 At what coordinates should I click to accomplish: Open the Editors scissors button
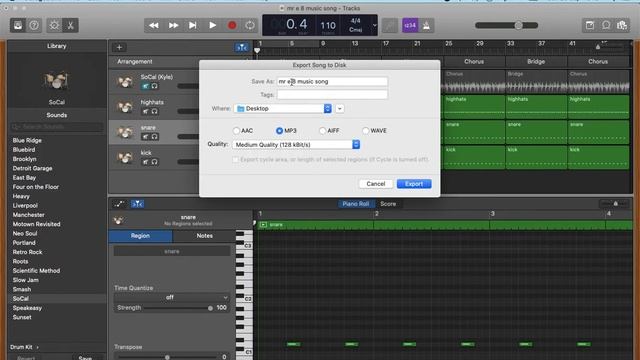(70, 25)
